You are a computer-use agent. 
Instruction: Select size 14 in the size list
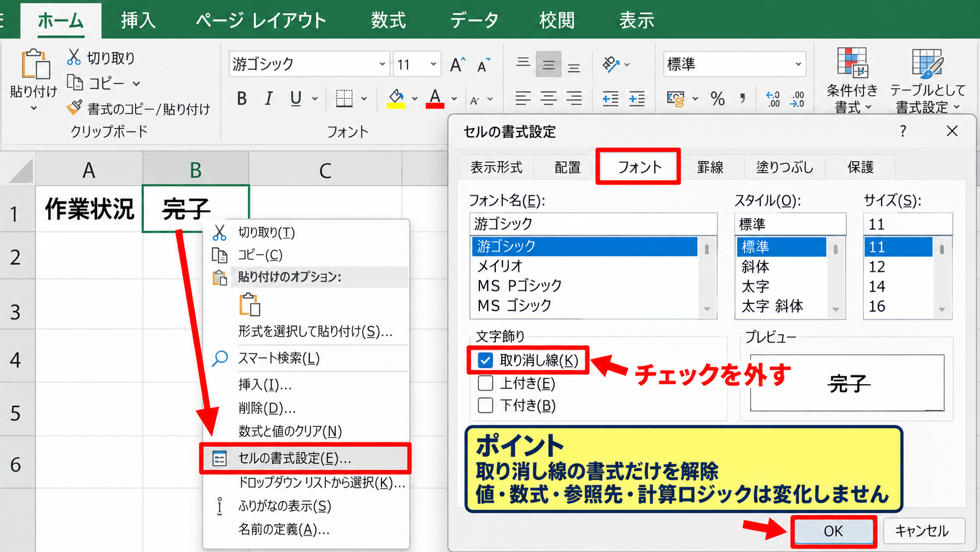tap(898, 286)
